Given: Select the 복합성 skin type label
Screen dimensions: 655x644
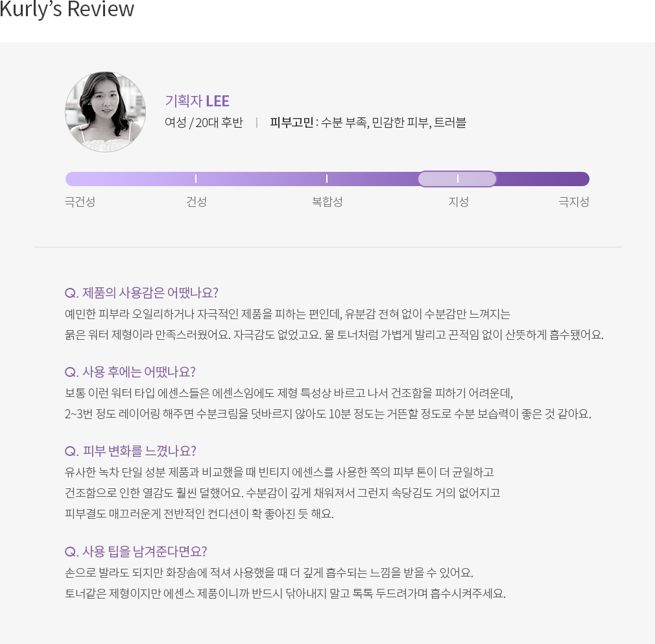Looking at the screenshot, I should point(327,202).
